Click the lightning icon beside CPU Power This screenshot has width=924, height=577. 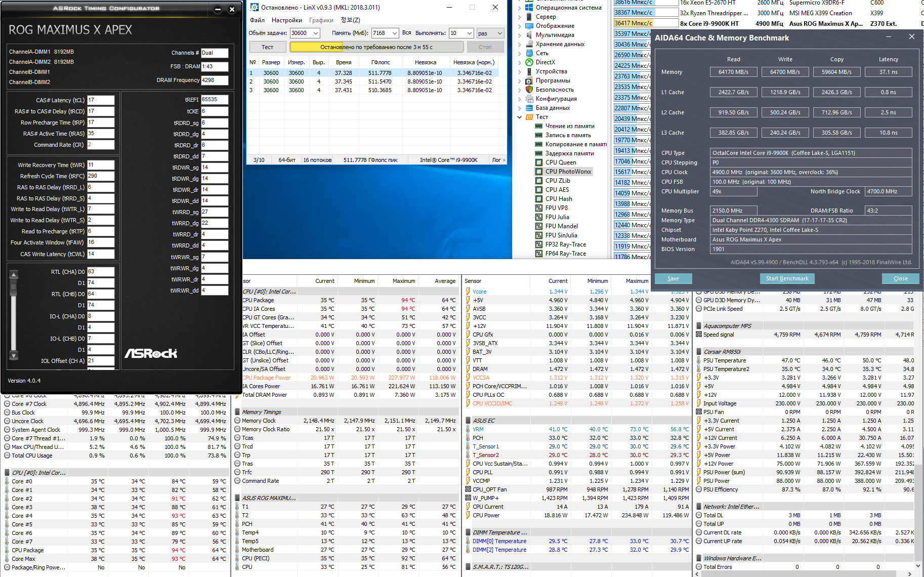[x=468, y=515]
